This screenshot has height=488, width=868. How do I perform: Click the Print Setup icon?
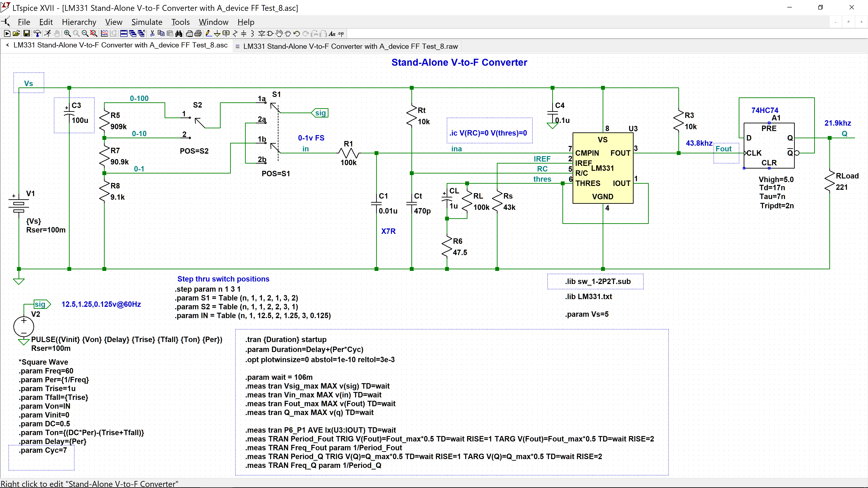pos(189,34)
